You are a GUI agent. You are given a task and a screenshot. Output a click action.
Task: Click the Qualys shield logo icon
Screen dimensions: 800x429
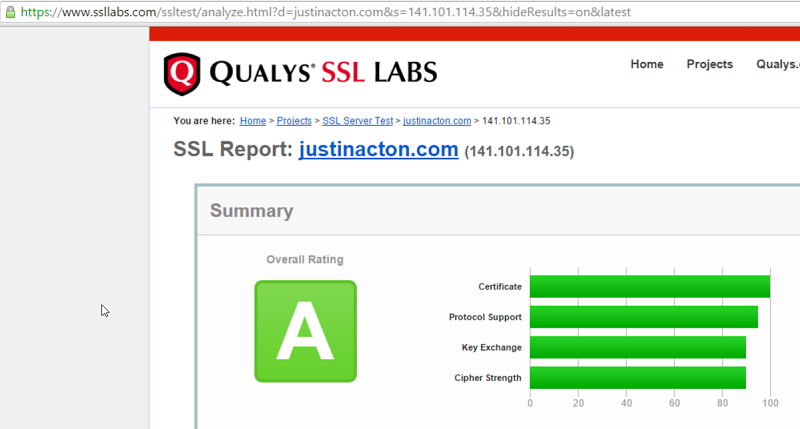point(182,73)
